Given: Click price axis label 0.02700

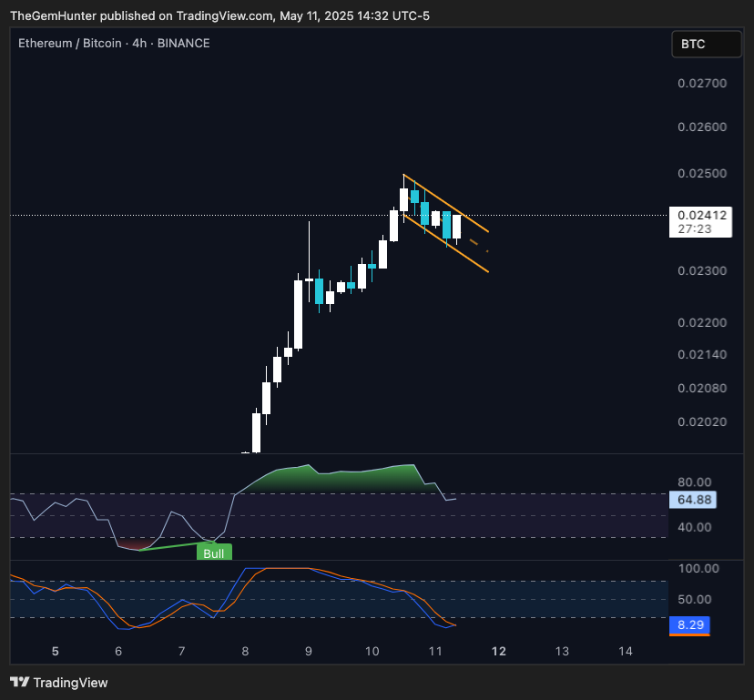Looking at the screenshot, I should point(702,83).
